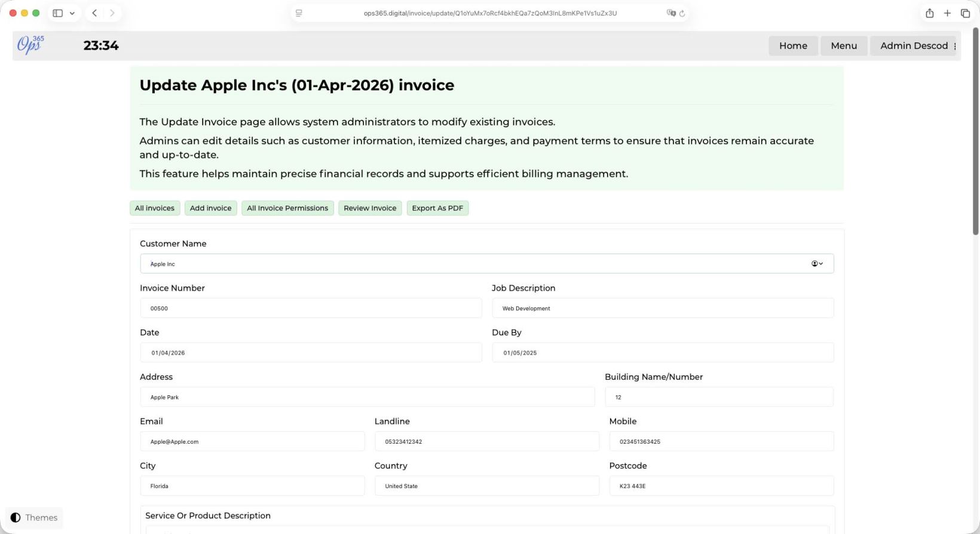Click the Postcode field K23 443E
The height and width of the screenshot is (534, 980).
(721, 486)
